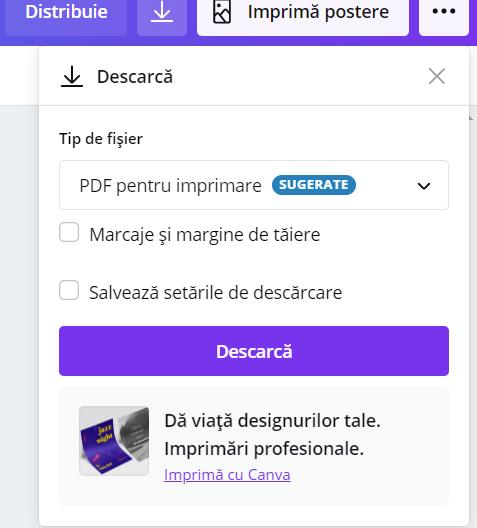Click the jazz night poster thumbnail
Screen dimensions: 477x528
[114, 441]
